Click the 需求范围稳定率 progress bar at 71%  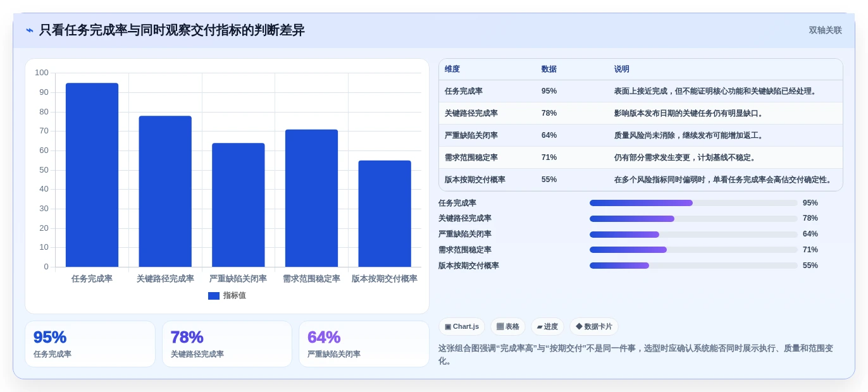coord(693,250)
